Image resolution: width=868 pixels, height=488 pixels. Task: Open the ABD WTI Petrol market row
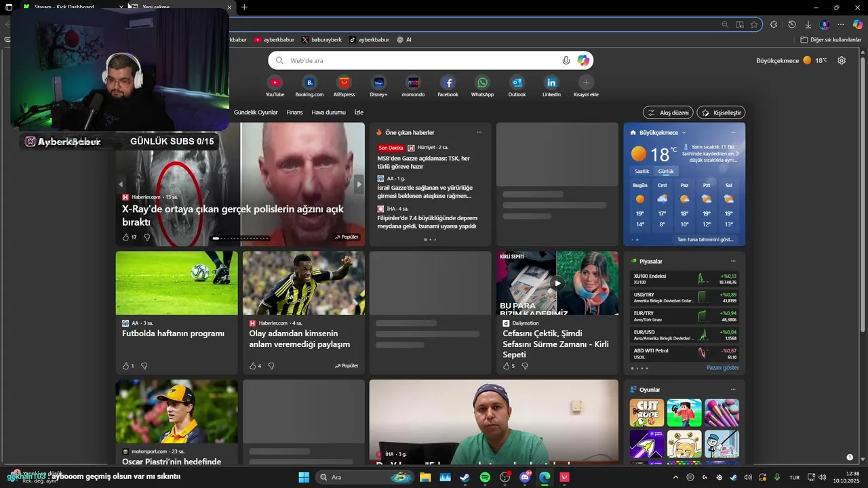pos(684,353)
